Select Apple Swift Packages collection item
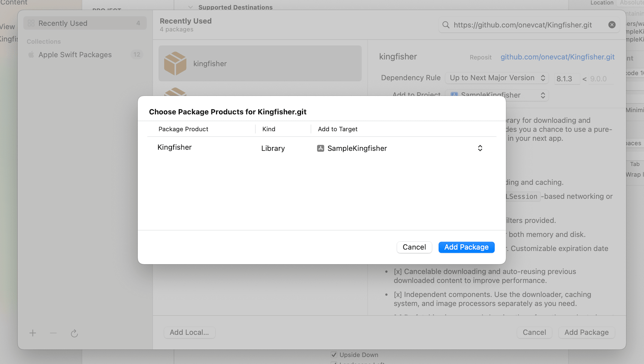644x364 pixels. click(75, 55)
